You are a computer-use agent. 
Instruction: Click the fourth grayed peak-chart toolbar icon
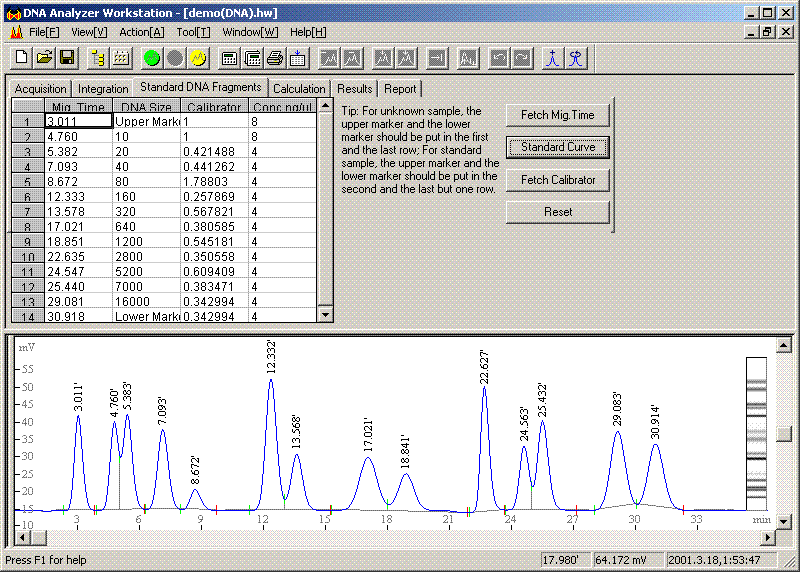coord(406,58)
